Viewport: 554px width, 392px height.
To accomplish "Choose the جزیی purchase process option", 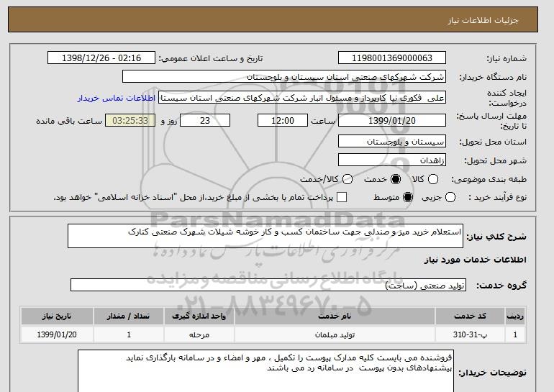I will (x=450, y=197).
